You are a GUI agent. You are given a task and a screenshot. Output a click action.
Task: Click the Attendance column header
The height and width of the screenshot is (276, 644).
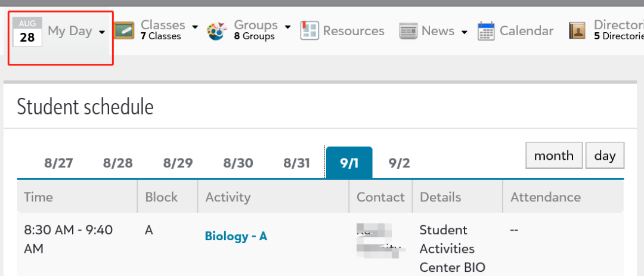click(546, 197)
